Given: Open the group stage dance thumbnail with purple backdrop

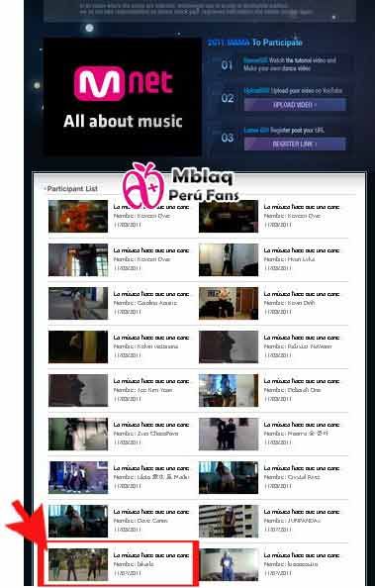Looking at the screenshot, I should click(78, 477).
